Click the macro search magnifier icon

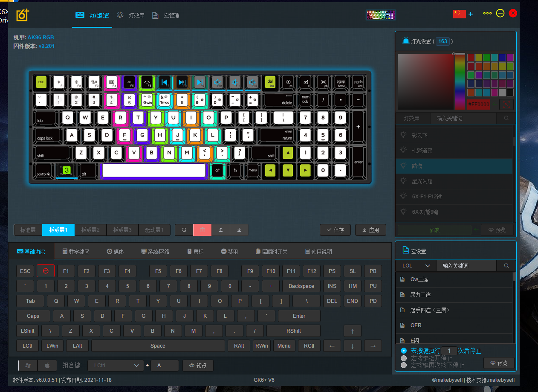pyautogui.click(x=506, y=266)
